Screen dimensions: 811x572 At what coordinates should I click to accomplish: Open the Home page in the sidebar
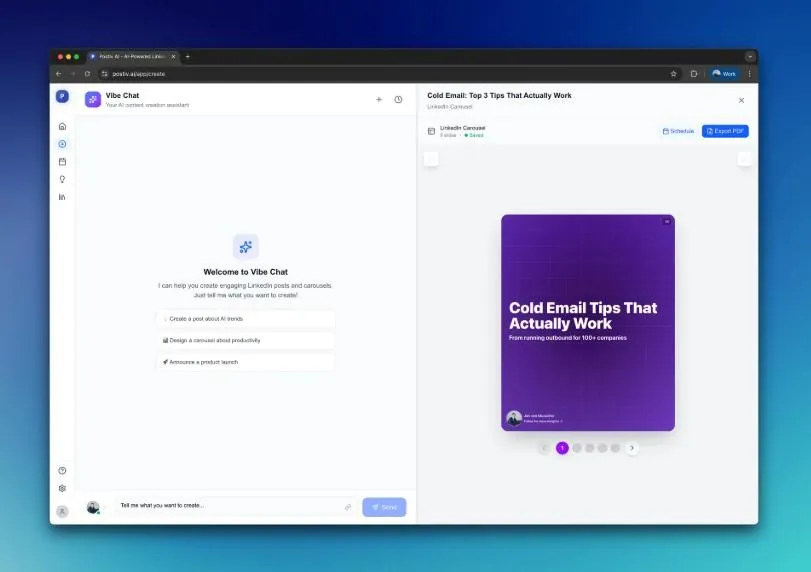[63, 126]
